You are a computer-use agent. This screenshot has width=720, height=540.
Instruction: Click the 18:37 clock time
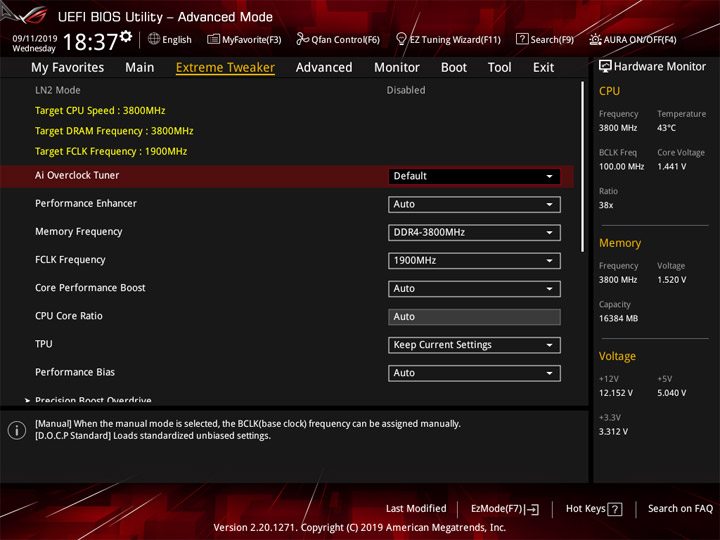click(x=90, y=42)
